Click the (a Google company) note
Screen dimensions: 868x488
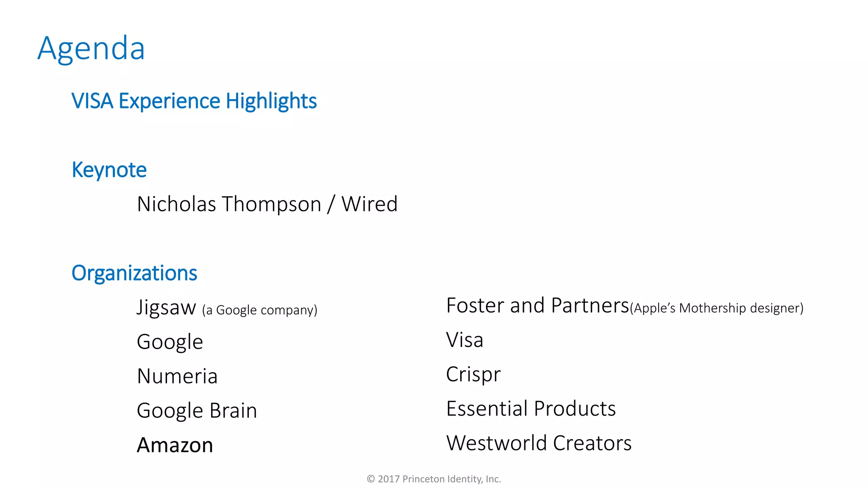pyautogui.click(x=259, y=310)
